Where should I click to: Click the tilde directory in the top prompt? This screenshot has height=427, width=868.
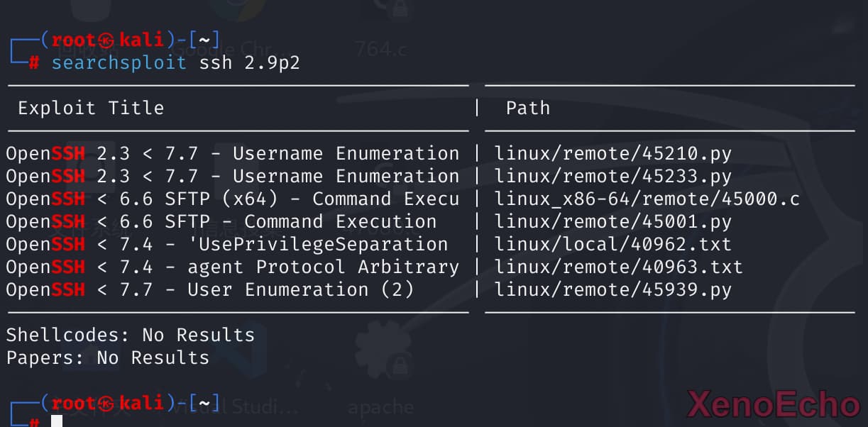204,40
